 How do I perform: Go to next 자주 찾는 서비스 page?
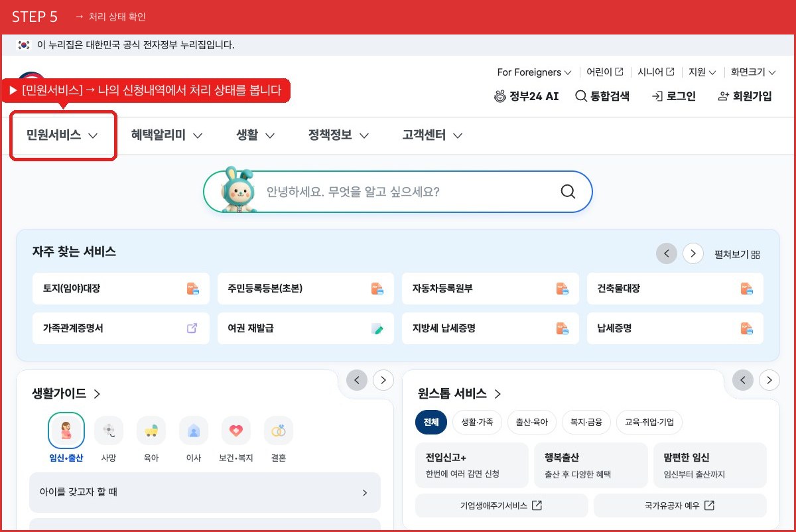click(x=693, y=253)
